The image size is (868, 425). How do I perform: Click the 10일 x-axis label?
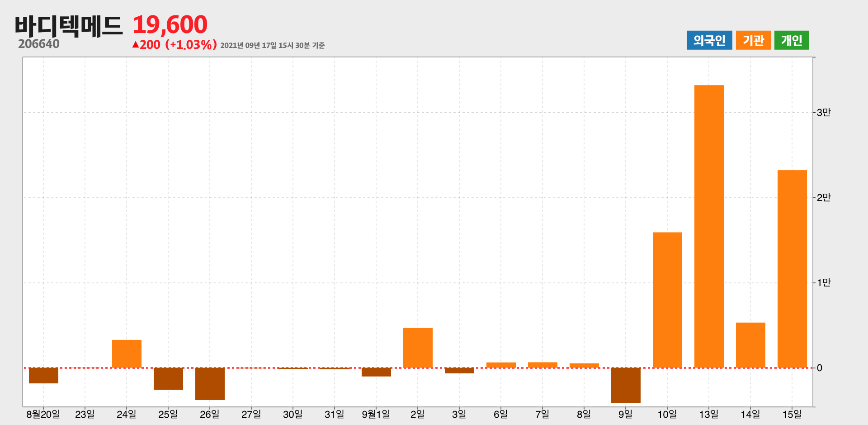click(667, 414)
